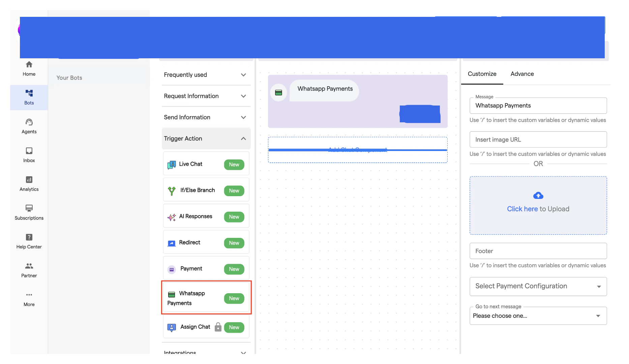Click the Whatsapp Payments card icon
The height and width of the screenshot is (364, 629).
pos(172,295)
